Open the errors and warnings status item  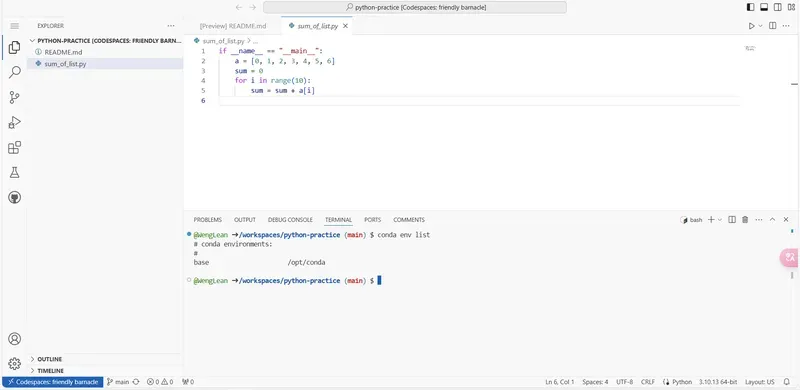[x=160, y=382]
